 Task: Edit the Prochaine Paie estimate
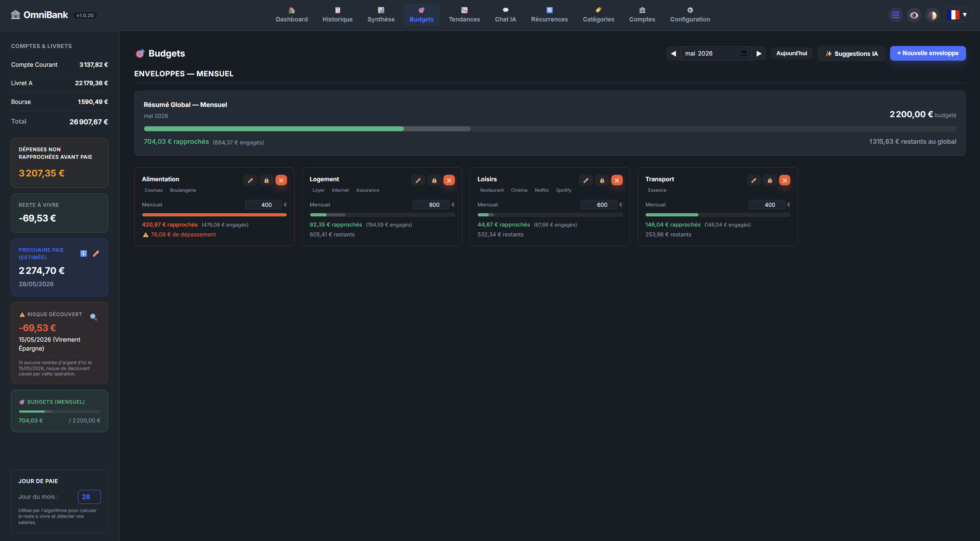96,253
